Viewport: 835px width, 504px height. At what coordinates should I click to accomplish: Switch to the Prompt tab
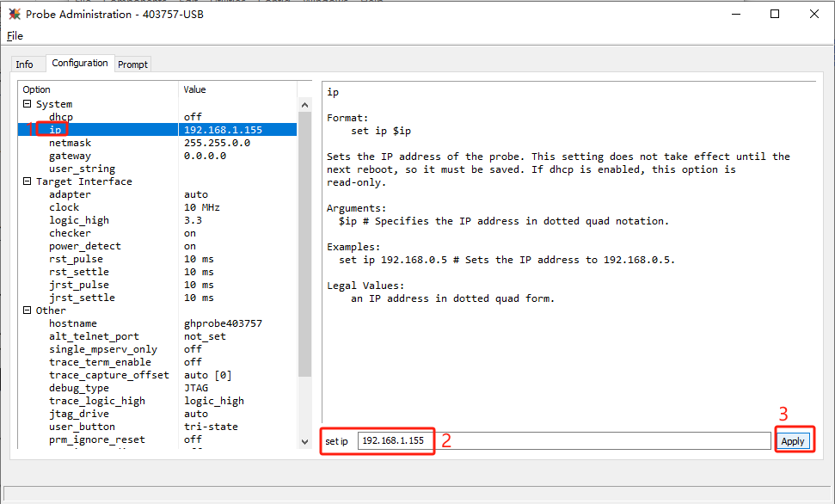pos(133,65)
